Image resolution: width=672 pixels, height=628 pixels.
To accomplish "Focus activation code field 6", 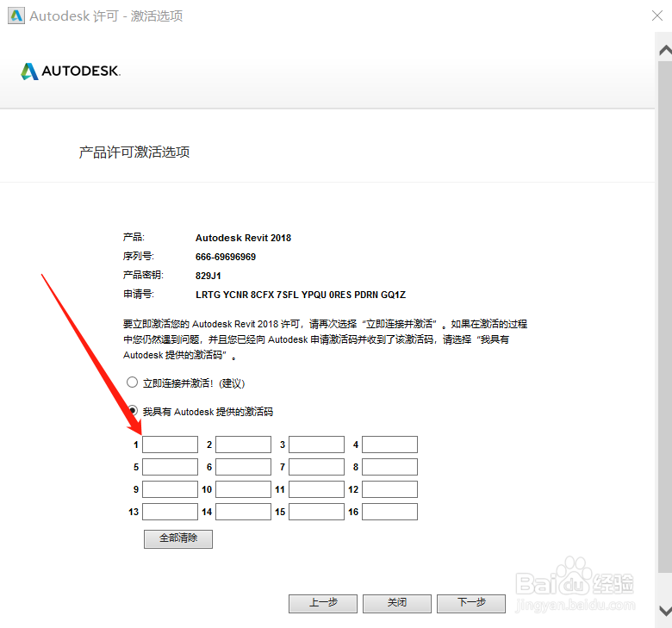I will (x=244, y=467).
